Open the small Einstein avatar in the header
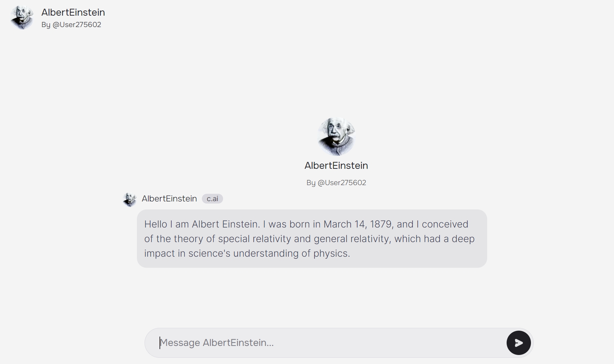This screenshot has height=364, width=614. [x=22, y=17]
